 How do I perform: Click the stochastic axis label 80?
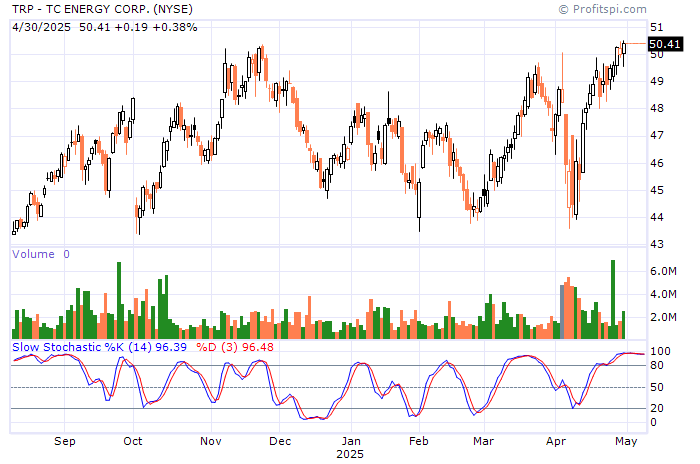point(656,365)
